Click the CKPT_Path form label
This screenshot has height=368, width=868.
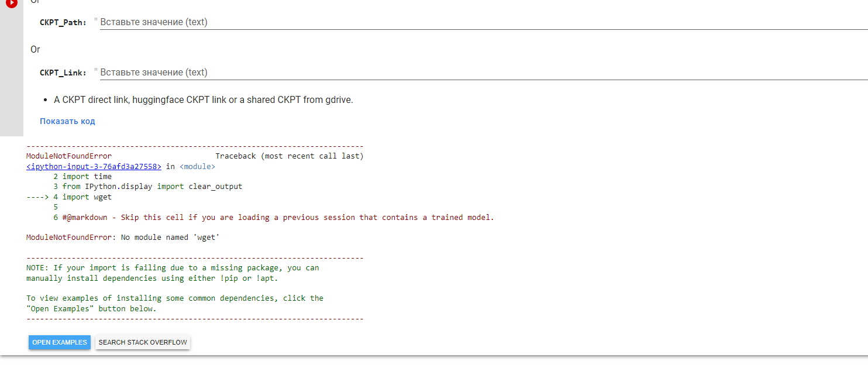63,23
